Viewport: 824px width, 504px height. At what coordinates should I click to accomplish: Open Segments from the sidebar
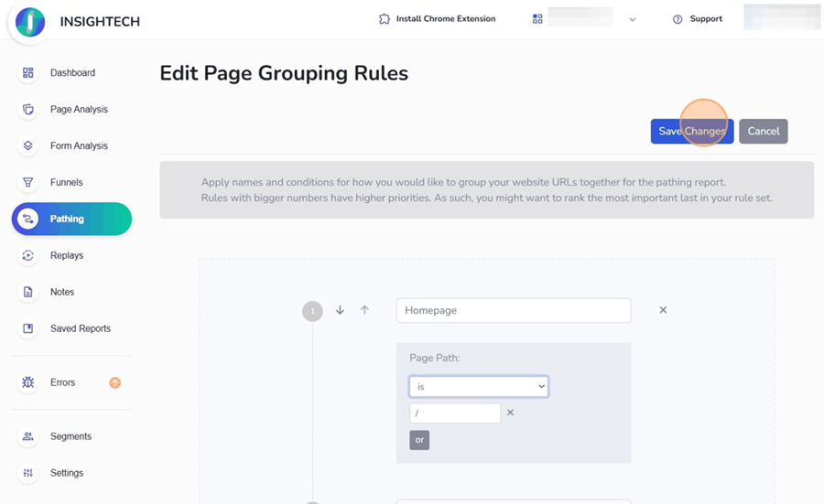coord(70,436)
